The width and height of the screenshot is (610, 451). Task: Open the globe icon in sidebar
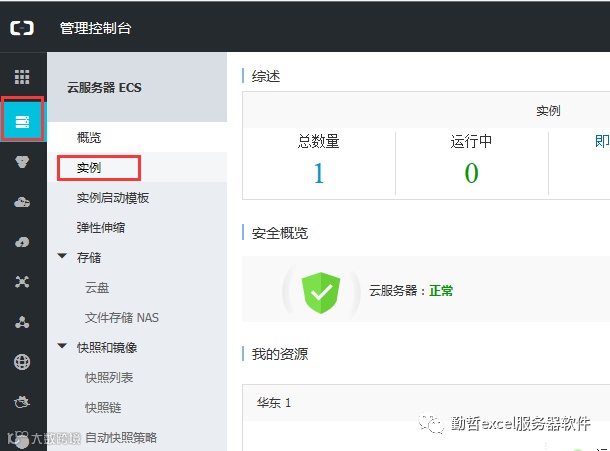tap(22, 362)
